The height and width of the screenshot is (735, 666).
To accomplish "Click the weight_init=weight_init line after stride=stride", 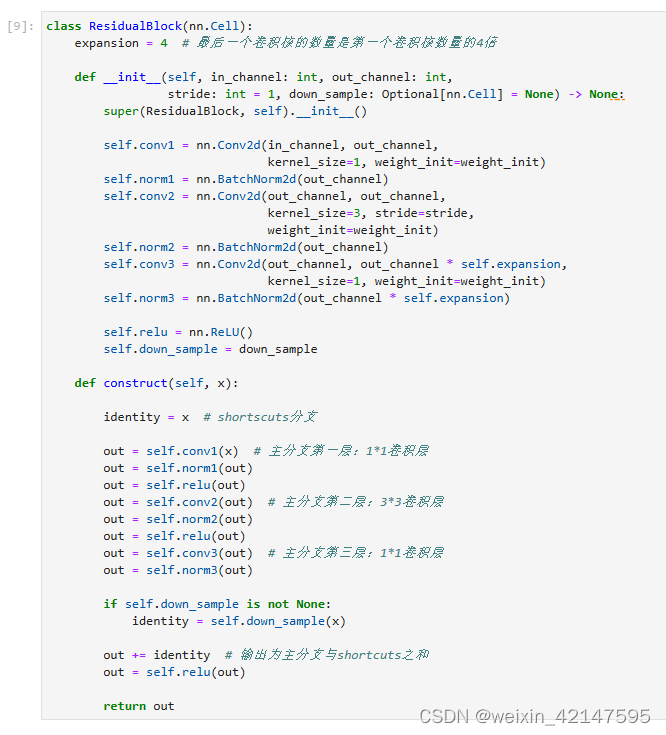I will (353, 231).
